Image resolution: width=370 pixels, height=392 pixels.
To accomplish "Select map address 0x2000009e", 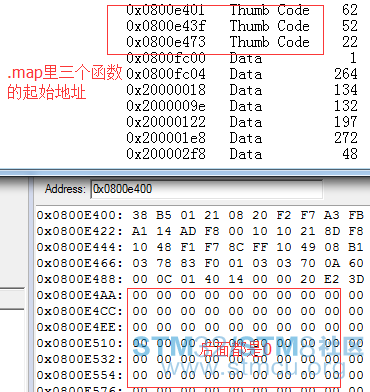I will pos(166,106).
